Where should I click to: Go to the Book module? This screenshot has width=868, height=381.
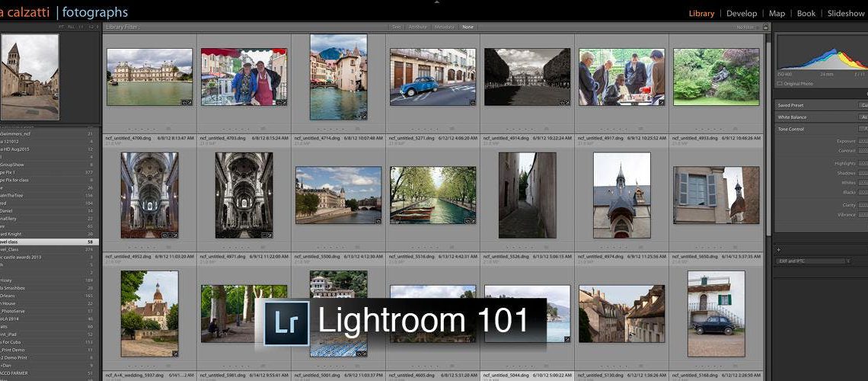point(806,13)
